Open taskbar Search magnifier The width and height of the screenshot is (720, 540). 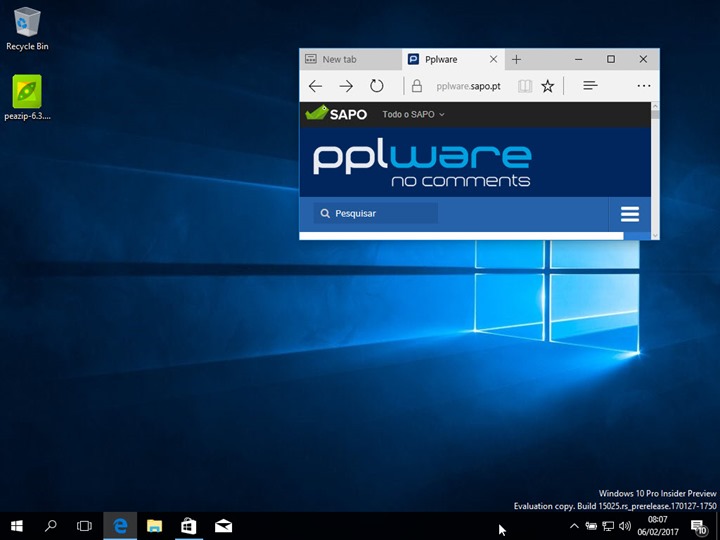tap(51, 526)
